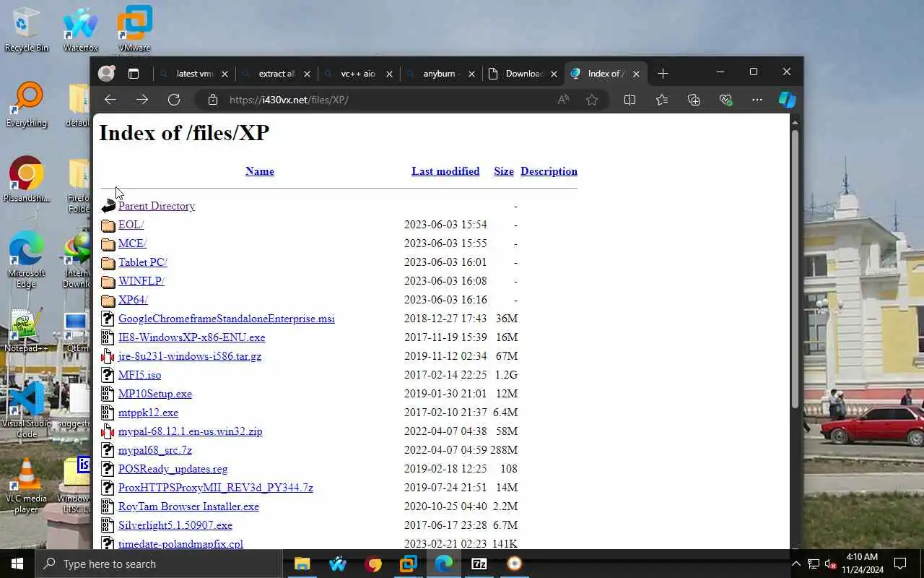Download POSReady_updates.reg

coord(173,469)
